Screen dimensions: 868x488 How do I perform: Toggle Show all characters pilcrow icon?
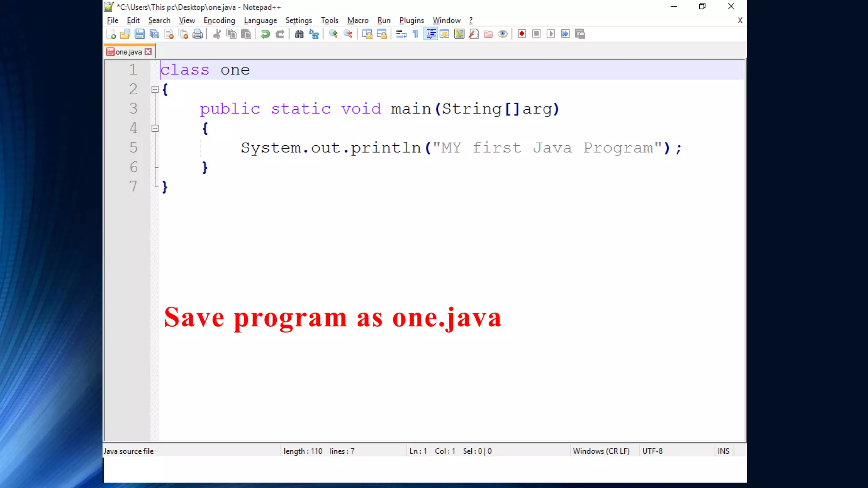coord(416,34)
